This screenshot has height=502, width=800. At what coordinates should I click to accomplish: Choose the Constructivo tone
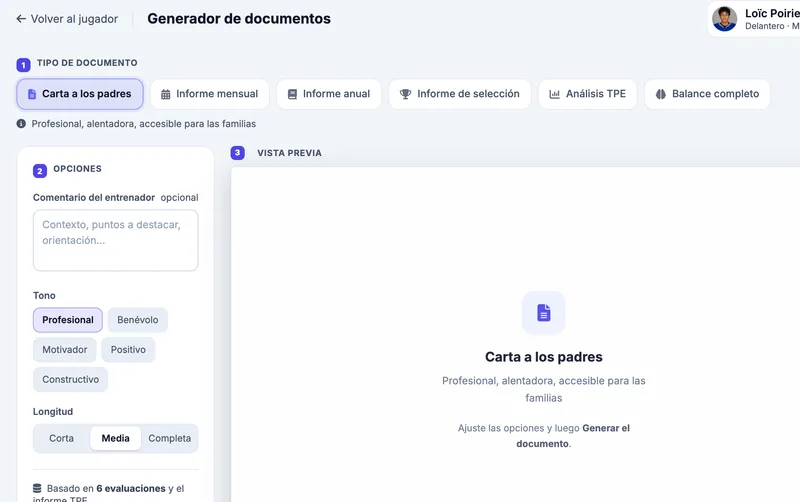(70, 380)
